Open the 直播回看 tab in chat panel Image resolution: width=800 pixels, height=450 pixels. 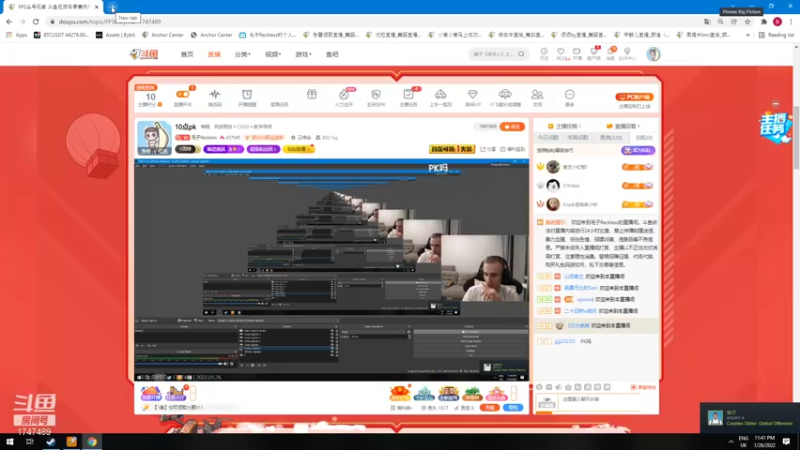tap(623, 126)
